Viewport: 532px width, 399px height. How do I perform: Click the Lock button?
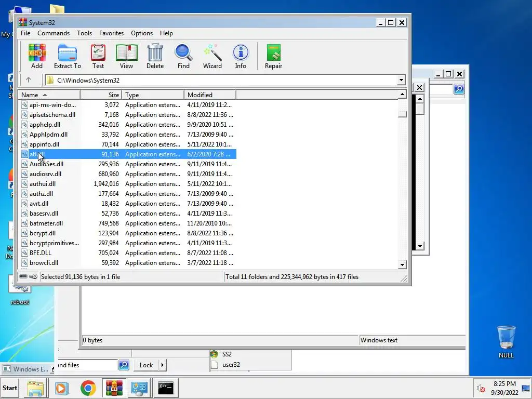click(x=146, y=365)
